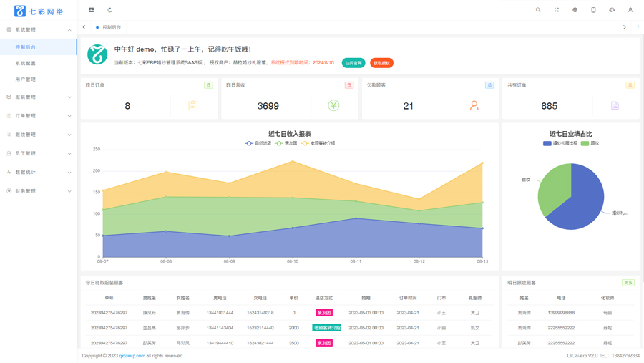Collapse the sidebar with the menu-fold icon
Viewport: 644px width, 363px height.
[x=91, y=10]
